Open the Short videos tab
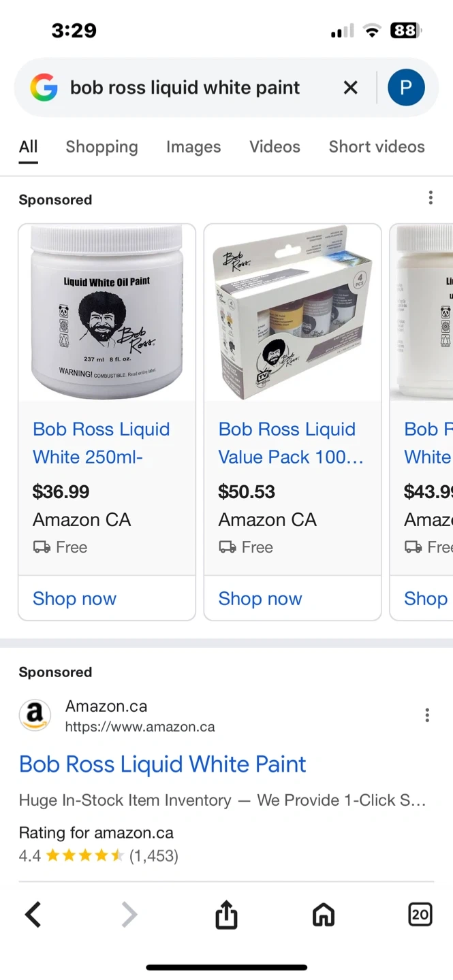 (x=377, y=147)
